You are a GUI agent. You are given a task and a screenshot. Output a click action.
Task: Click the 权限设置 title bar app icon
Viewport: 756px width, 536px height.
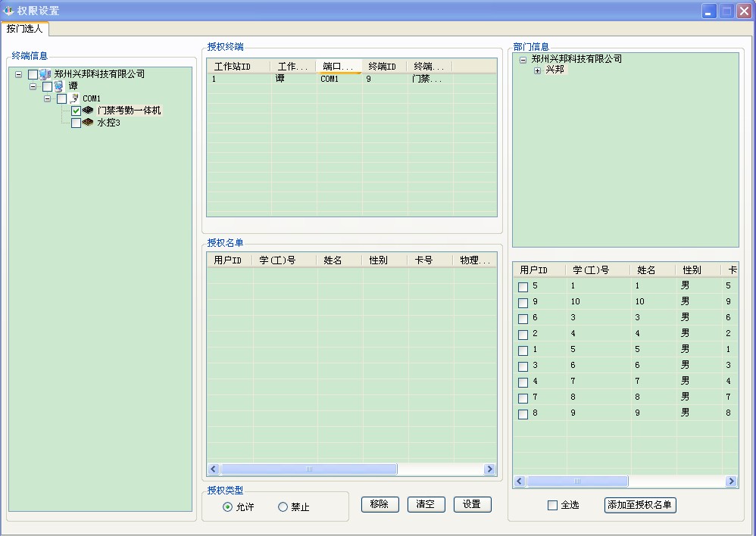[x=8, y=10]
